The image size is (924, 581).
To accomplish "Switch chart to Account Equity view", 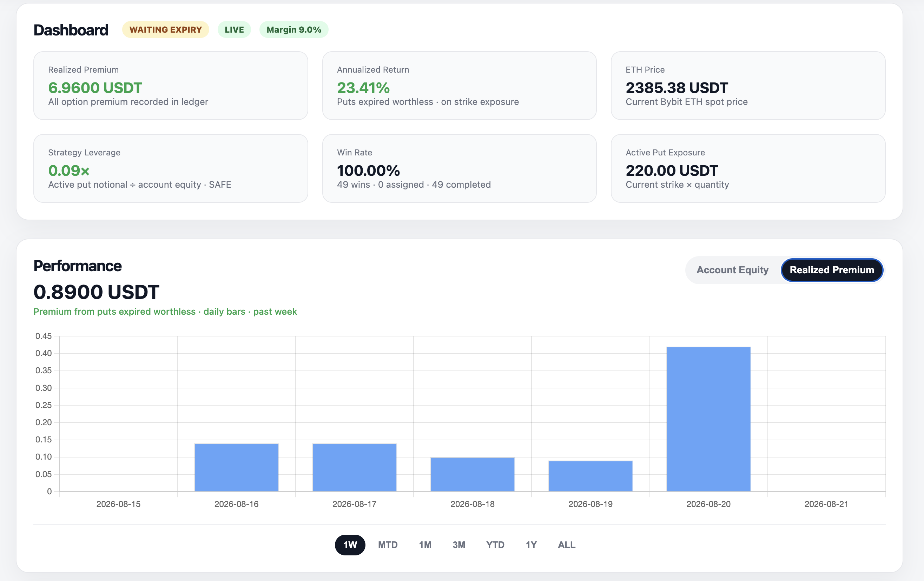I will pyautogui.click(x=732, y=270).
